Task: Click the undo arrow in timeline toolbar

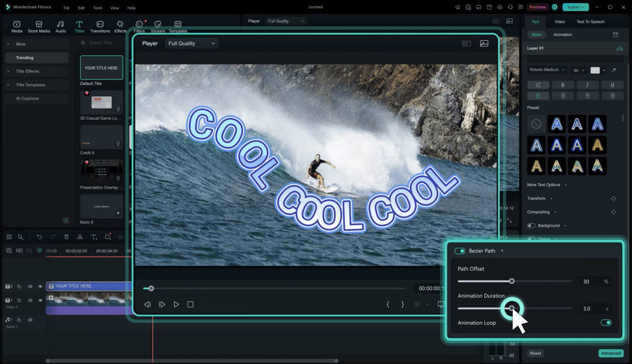Action: click(x=39, y=237)
